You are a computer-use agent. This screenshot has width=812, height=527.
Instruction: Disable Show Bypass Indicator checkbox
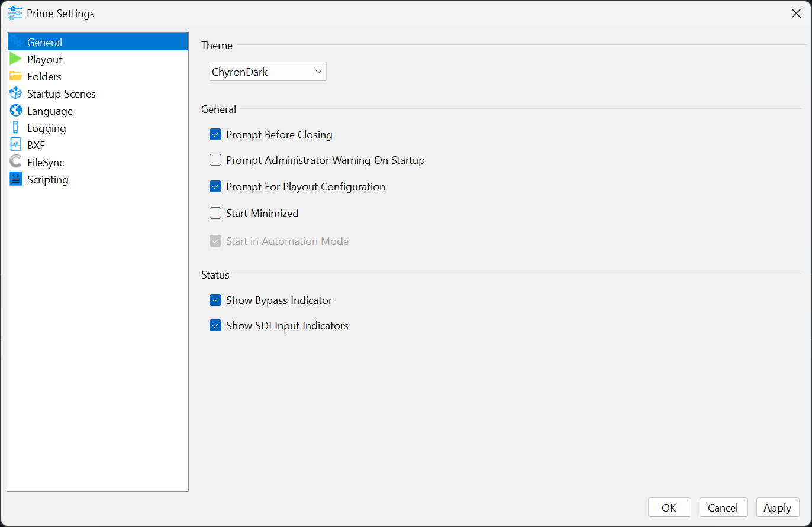click(215, 300)
